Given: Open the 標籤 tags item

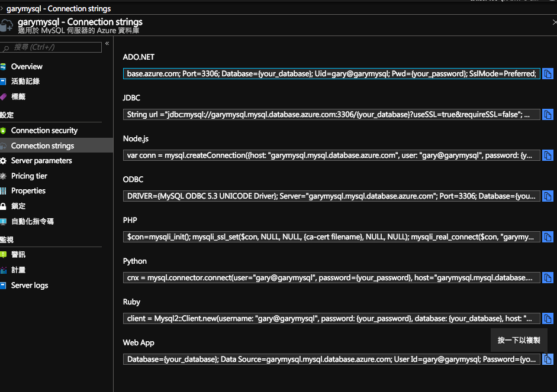Looking at the screenshot, I should [18, 96].
